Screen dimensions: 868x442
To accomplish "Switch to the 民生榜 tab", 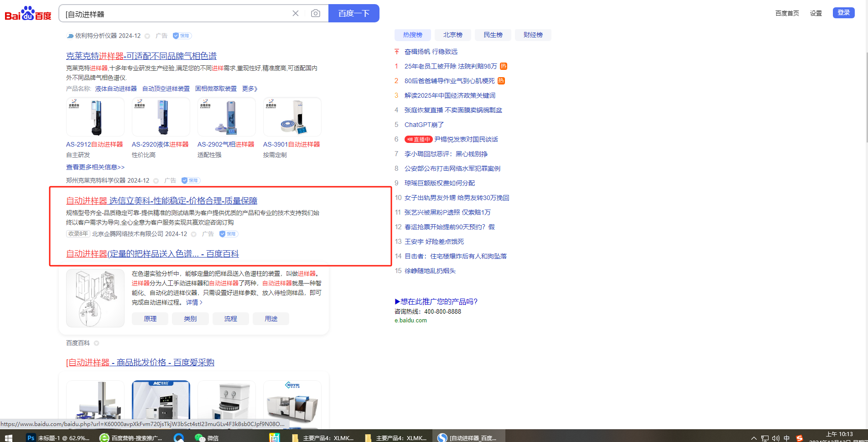I will click(493, 35).
